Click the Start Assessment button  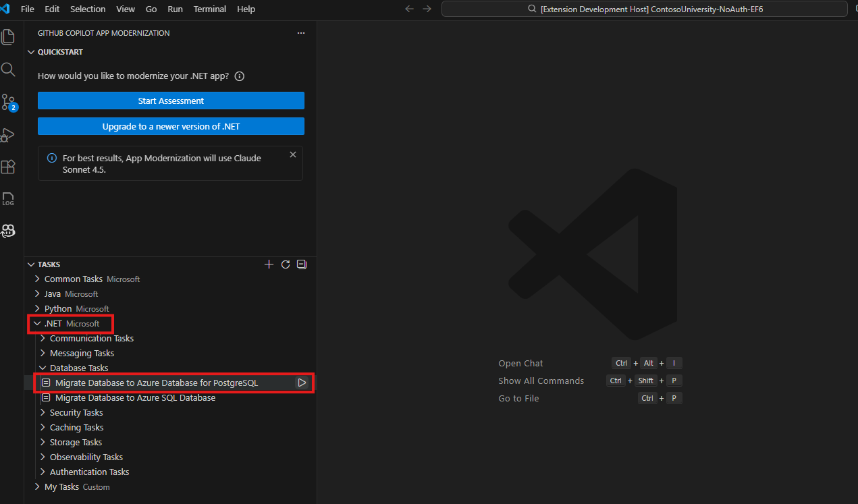[x=170, y=100]
